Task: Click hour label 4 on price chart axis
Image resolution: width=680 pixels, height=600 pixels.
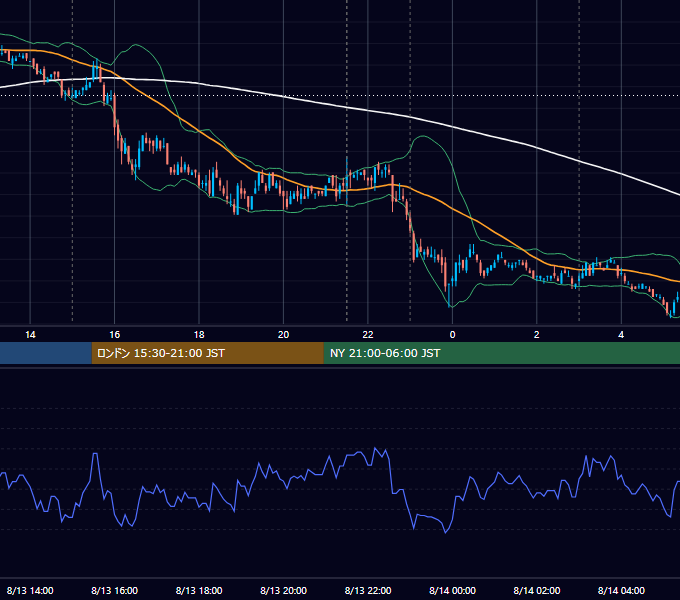Action: [621, 335]
